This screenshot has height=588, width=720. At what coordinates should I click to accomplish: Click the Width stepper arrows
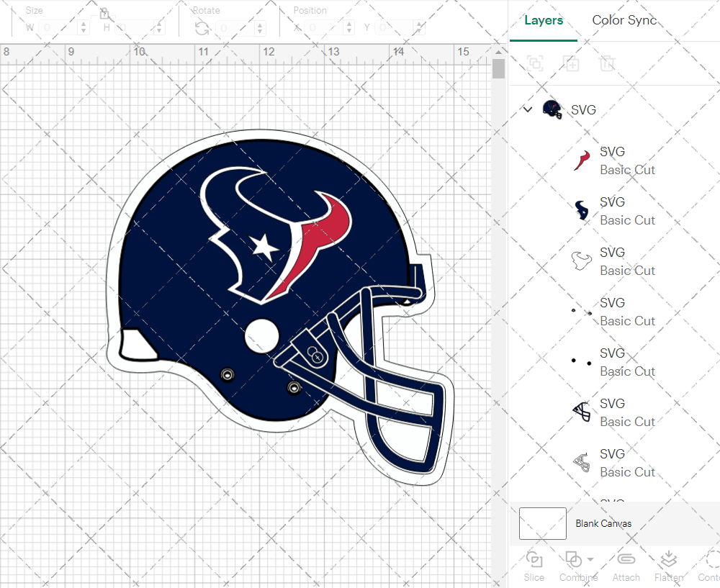83,27
